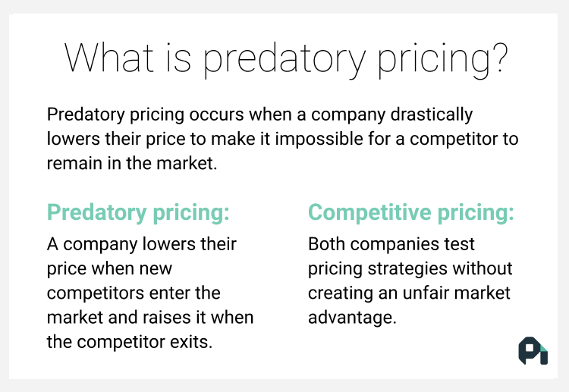The image size is (569, 392).
Task: Click 'Both companies test' text line
Action: [391, 244]
